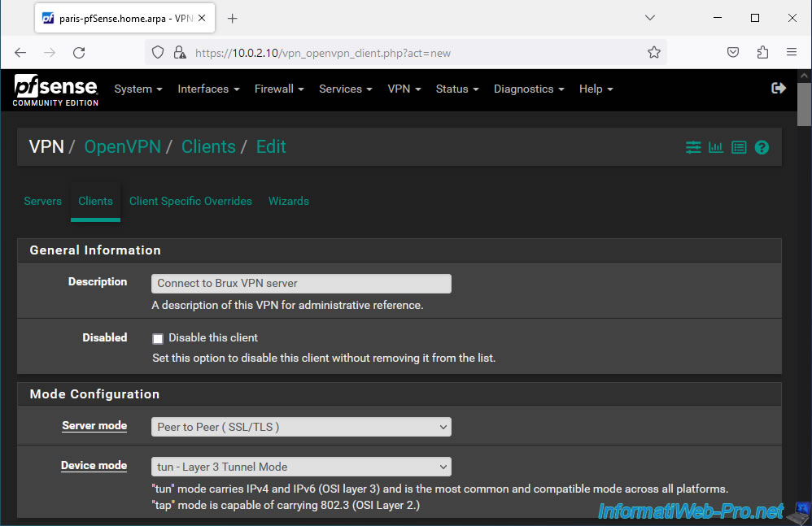Image resolution: width=812 pixels, height=526 pixels.
Task: Expand the Interfaces menu
Action: tap(208, 89)
